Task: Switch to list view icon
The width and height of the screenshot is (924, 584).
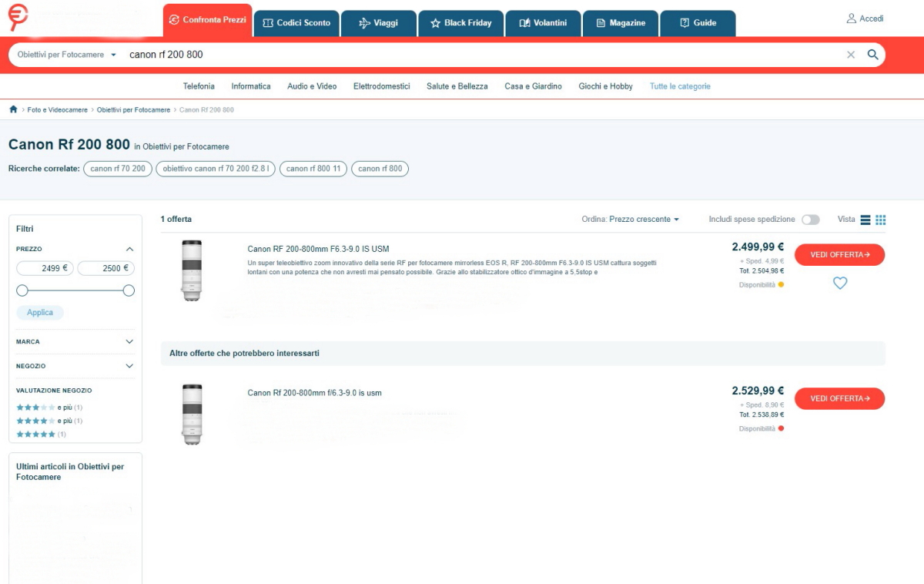Action: [x=865, y=220]
